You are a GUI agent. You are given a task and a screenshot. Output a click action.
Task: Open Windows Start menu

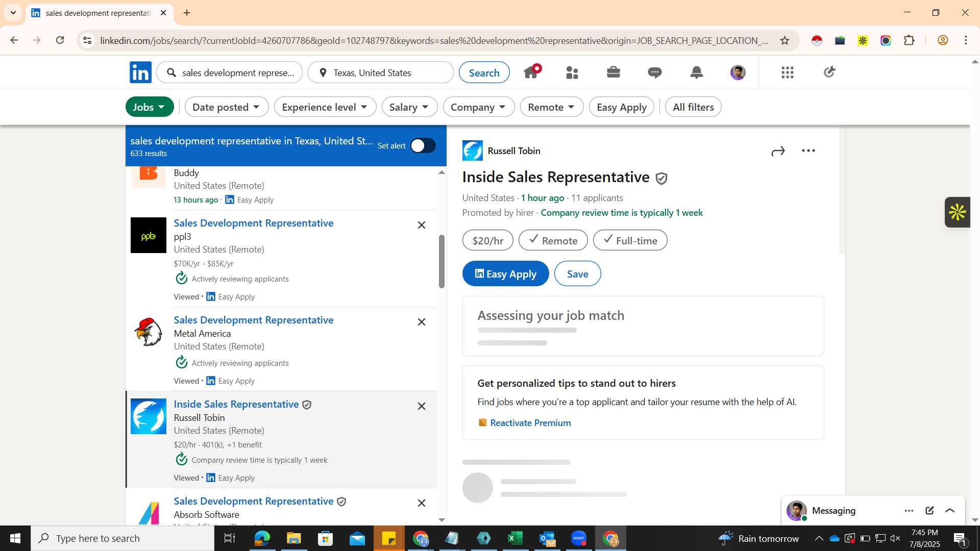(x=15, y=538)
